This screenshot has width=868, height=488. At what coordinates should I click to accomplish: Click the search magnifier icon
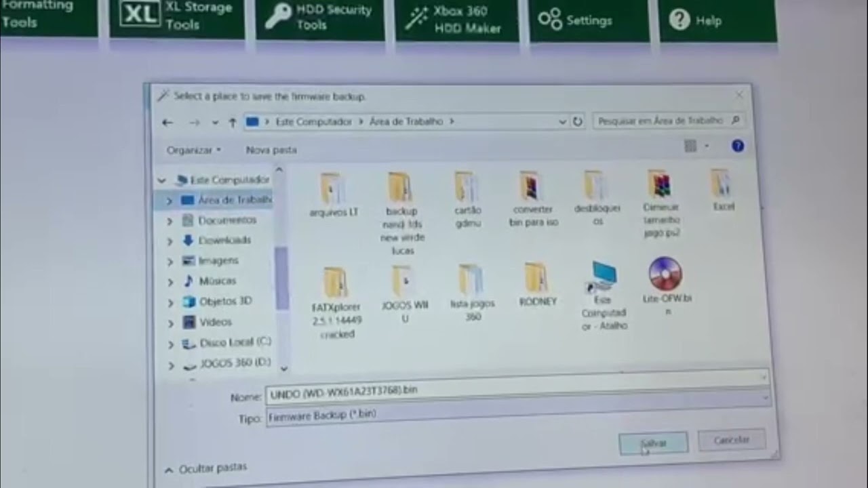tap(736, 120)
